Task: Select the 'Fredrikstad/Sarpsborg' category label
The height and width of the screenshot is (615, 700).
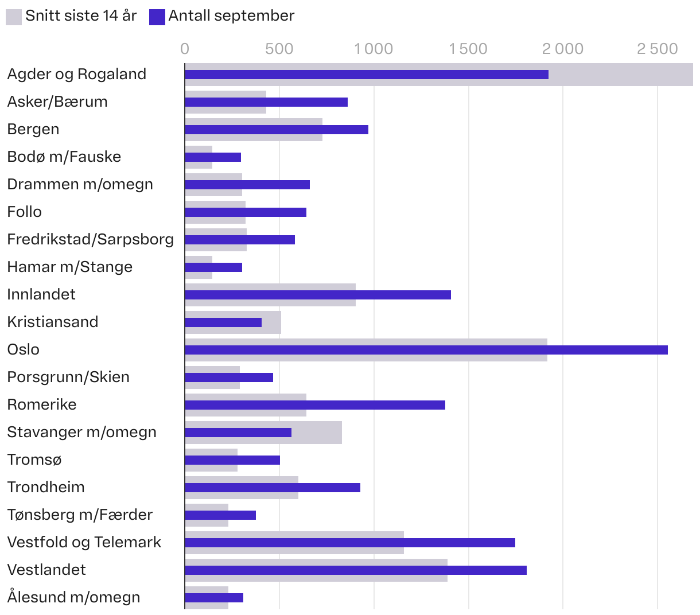Action: click(90, 239)
